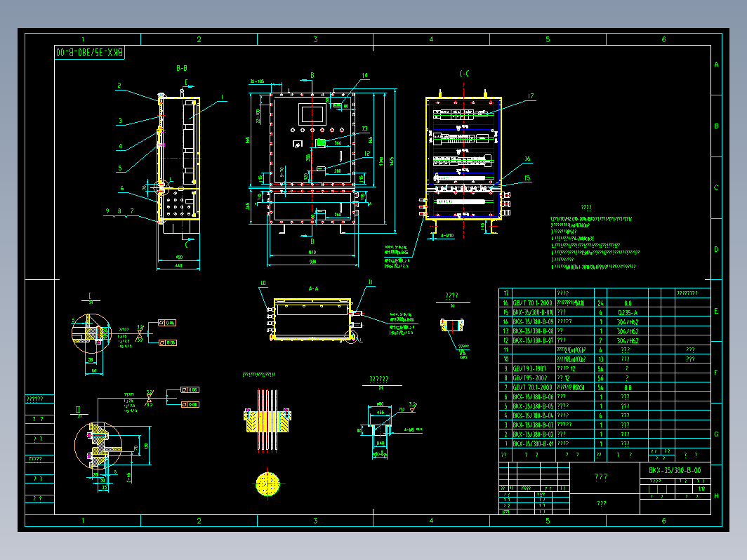
Task: Click zone number 3 on the top border
Action: coord(315,39)
